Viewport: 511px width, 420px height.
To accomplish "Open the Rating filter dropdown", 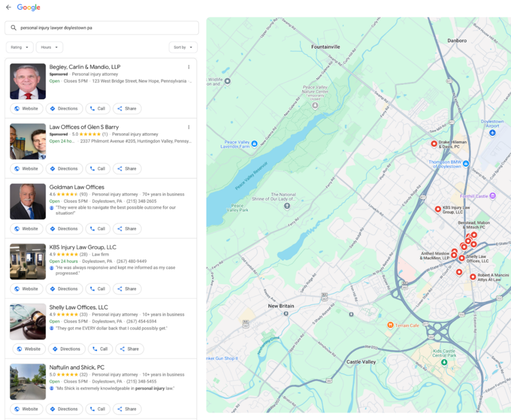I will [19, 47].
